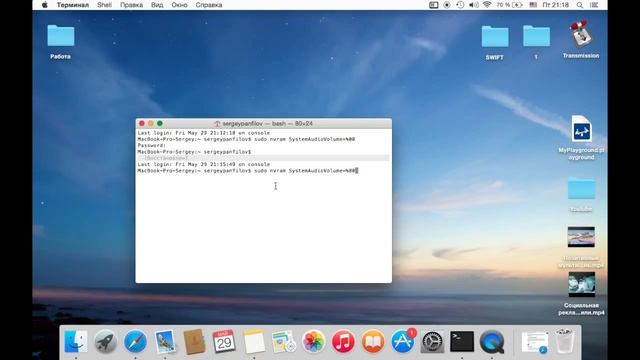Open Mail stamp icon in Dock
640x360 pixels.
point(165,341)
